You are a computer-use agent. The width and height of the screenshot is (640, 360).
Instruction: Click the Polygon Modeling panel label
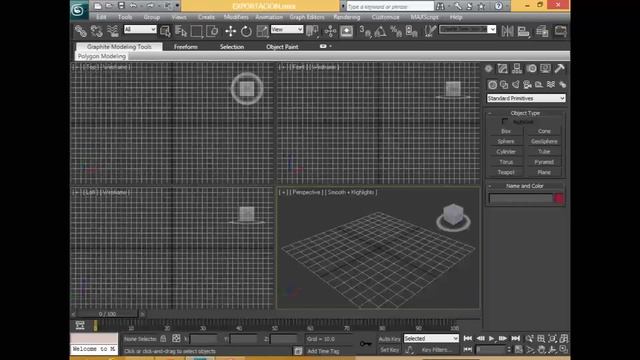(102, 56)
